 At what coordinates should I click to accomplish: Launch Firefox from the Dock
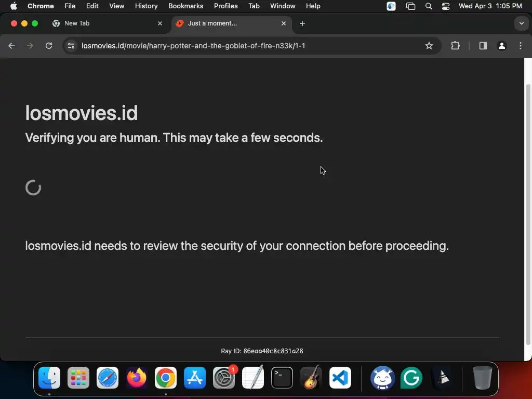(137, 378)
